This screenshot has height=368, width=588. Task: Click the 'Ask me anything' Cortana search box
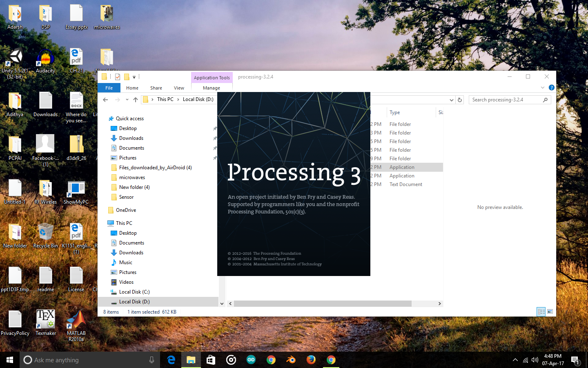[90, 360]
